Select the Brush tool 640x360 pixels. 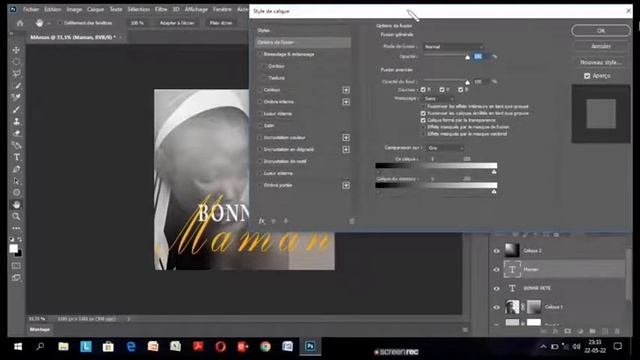16,109
